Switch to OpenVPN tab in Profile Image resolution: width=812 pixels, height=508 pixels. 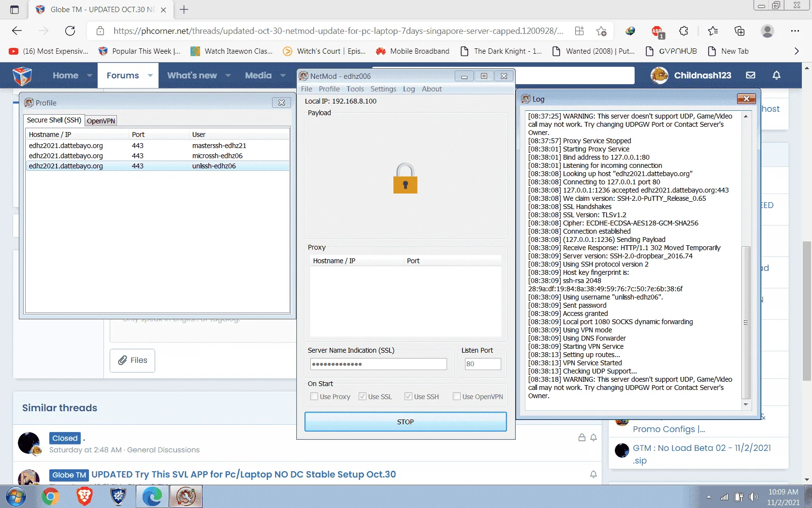point(101,121)
